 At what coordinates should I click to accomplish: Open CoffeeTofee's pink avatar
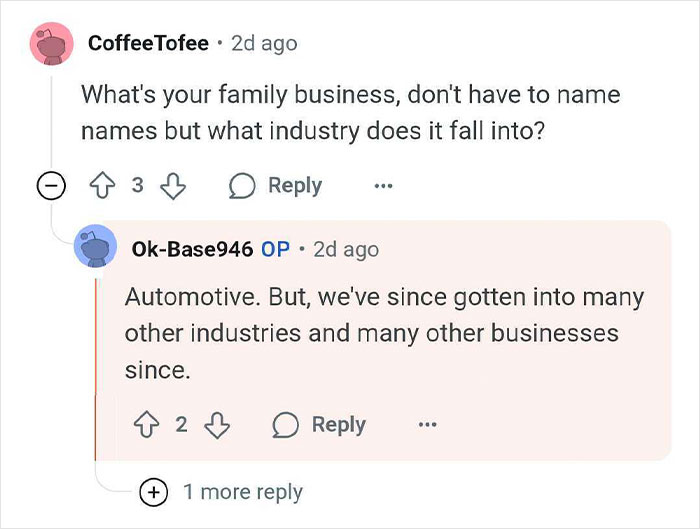tap(51, 44)
